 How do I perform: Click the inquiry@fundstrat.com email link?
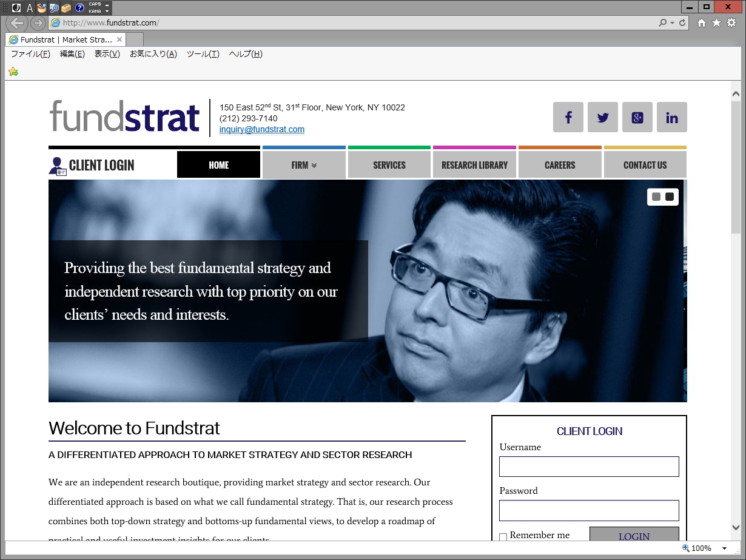262,129
